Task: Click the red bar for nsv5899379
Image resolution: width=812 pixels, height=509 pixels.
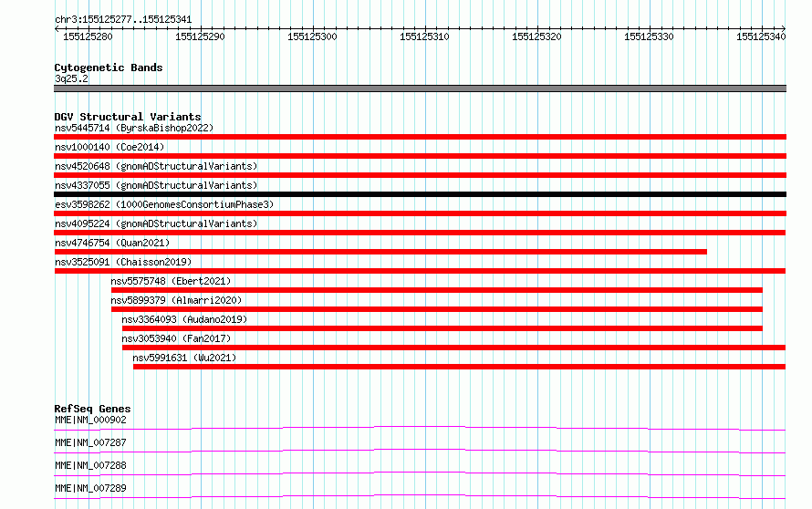Action: coord(436,309)
